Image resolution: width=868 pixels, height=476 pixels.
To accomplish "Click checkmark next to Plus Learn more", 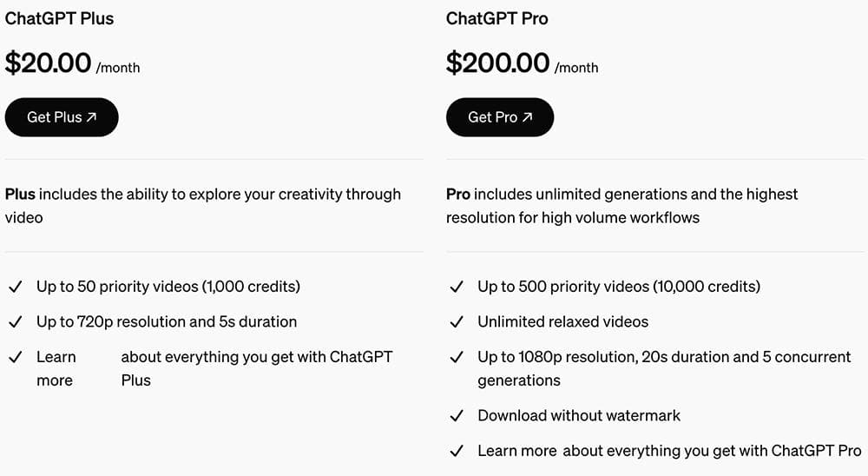I will tap(15, 358).
